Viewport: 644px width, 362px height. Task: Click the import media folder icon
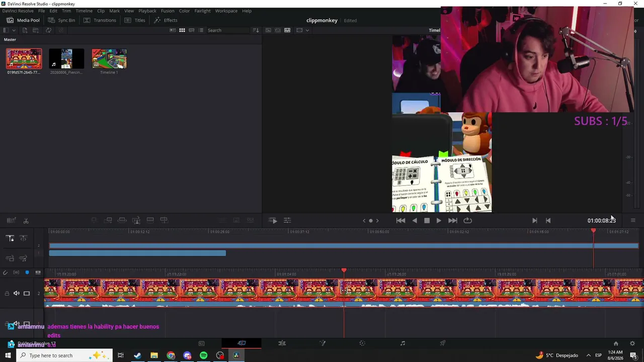[x=36, y=30]
